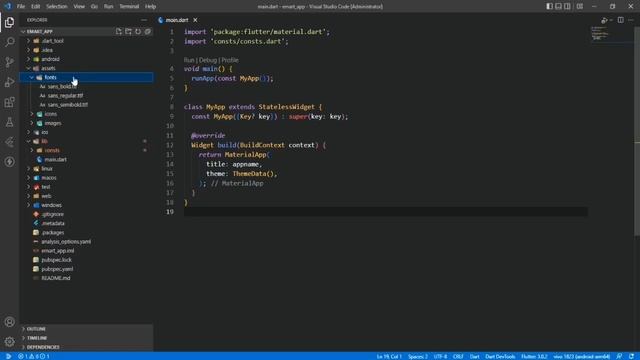640x360 pixels.
Task: Open the Run and Debug view
Action: tap(9, 82)
